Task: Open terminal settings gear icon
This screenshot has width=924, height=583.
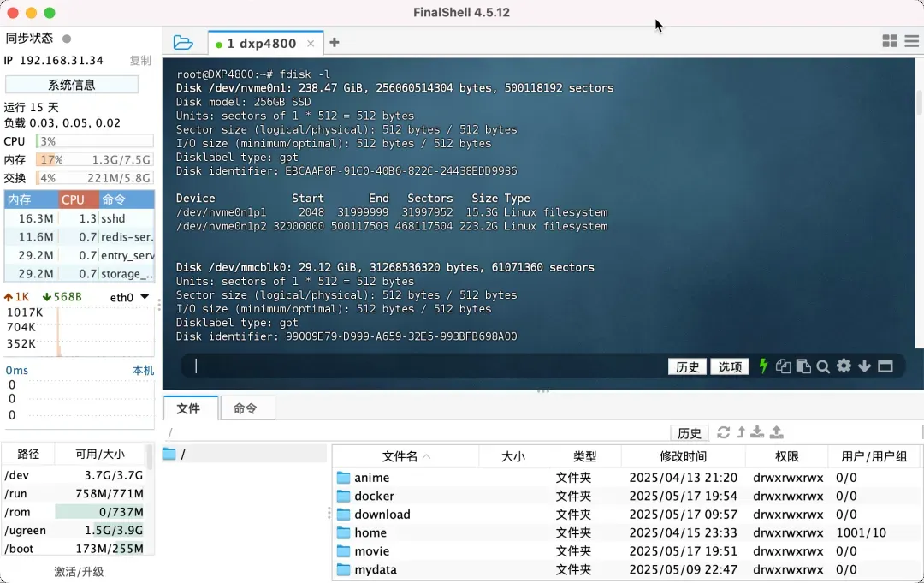Action: click(x=844, y=366)
